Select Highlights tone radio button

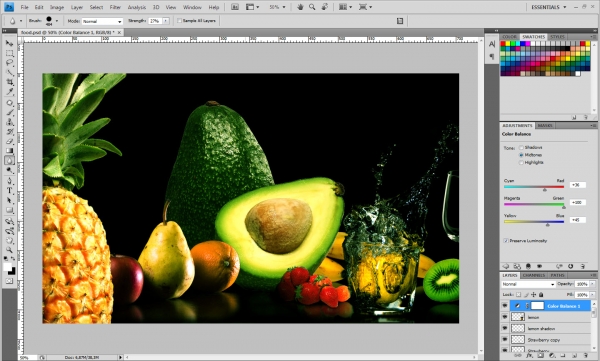(521, 163)
